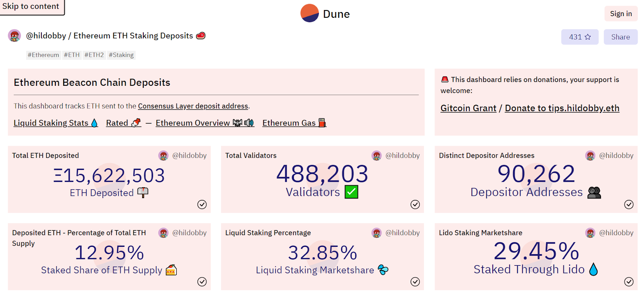Image resolution: width=644 pixels, height=296 pixels.
Task: Open Ethereum Gas link
Action: [295, 123]
